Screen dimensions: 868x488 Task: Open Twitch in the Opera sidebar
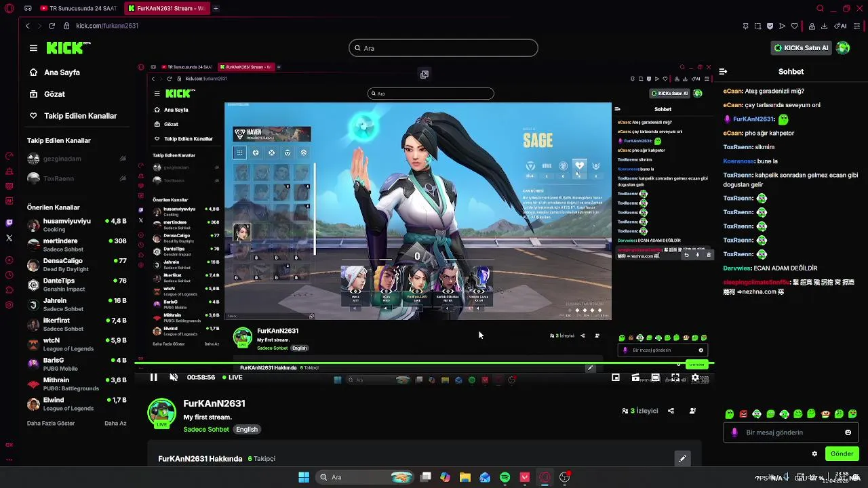click(9, 223)
